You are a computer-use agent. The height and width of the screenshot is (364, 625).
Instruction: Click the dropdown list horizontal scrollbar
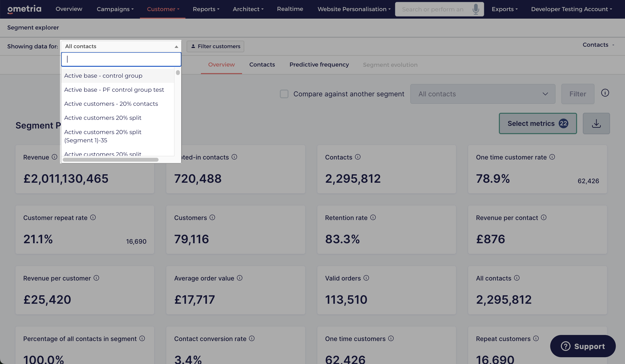[111, 160]
